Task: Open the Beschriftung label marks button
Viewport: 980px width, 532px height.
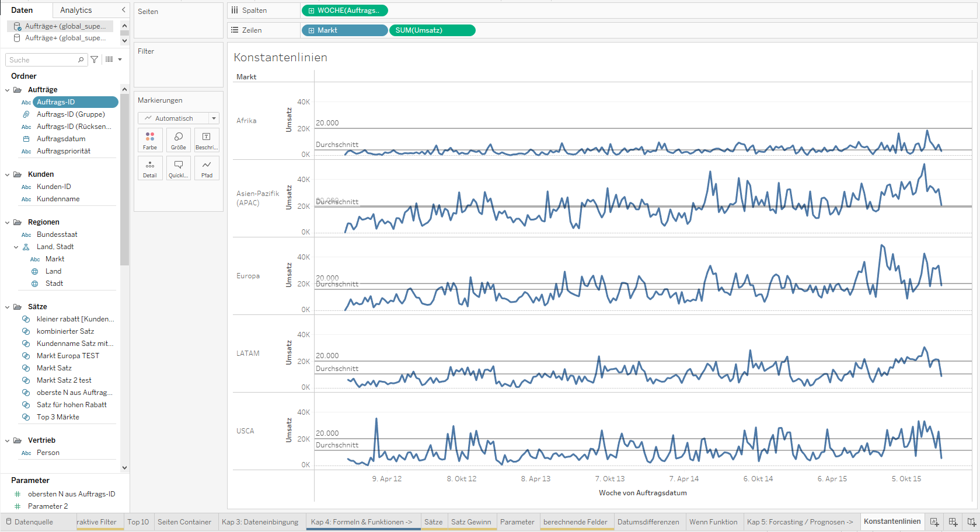Action: (207, 140)
